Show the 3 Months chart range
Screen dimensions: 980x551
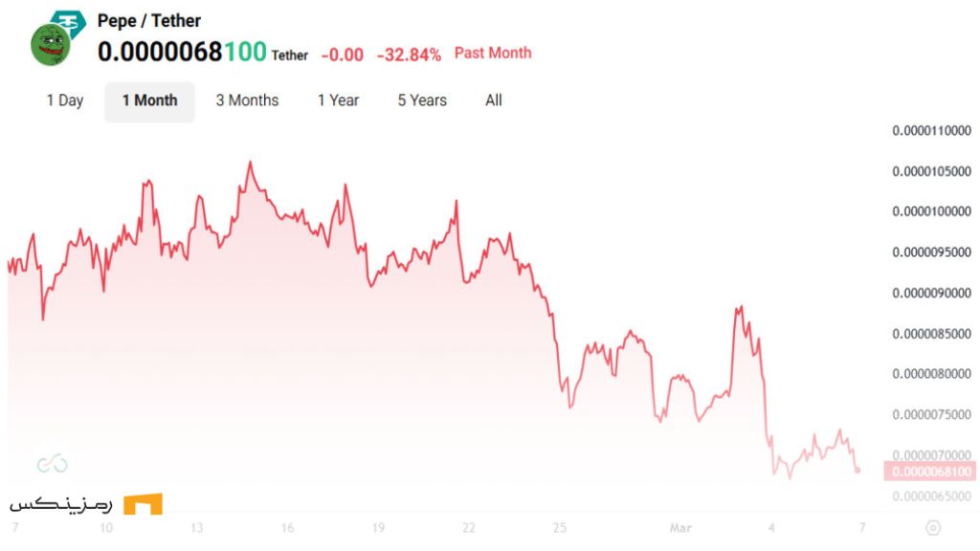coord(247,100)
